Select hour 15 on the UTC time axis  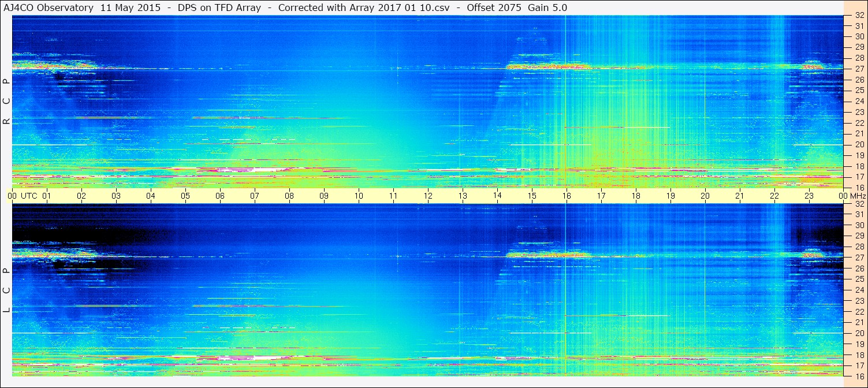click(x=532, y=196)
